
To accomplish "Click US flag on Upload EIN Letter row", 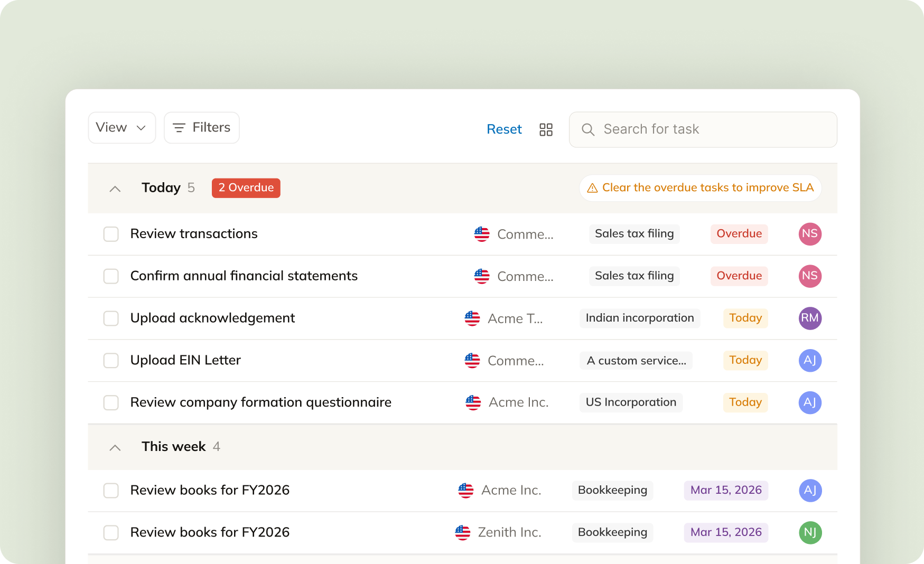I will [x=472, y=361].
